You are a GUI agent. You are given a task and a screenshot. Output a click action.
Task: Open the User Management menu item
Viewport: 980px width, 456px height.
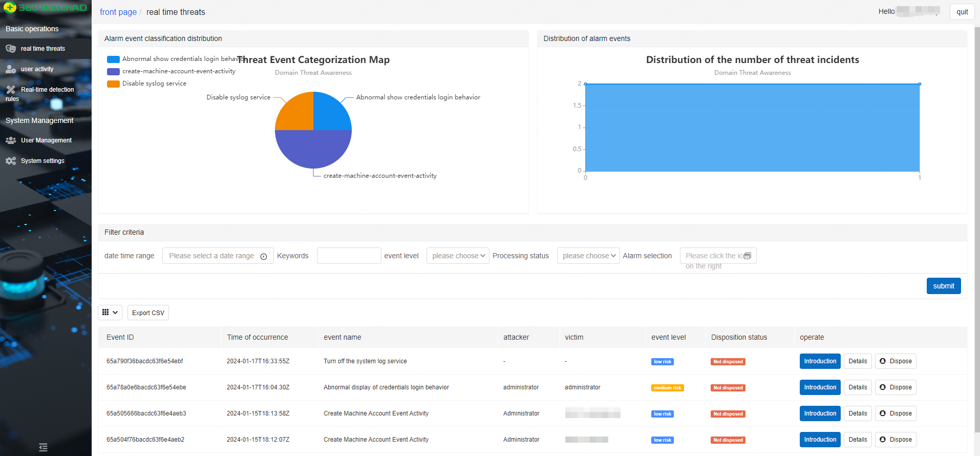46,140
